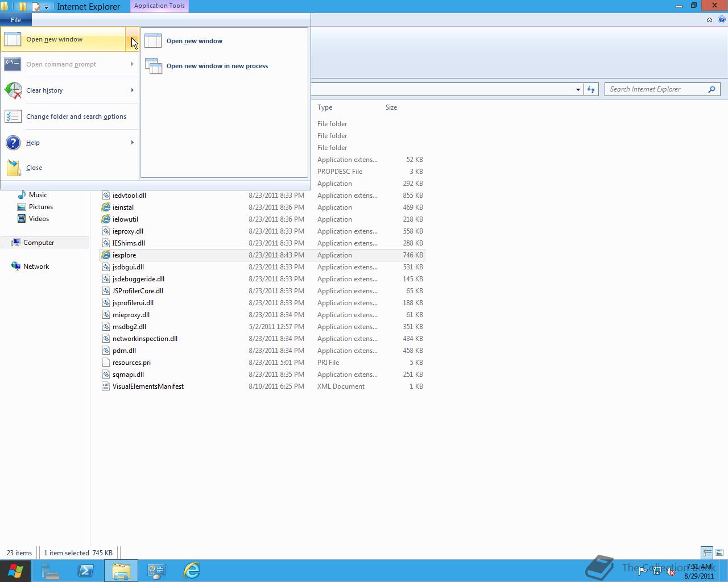The image size is (728, 582).
Task: Open the Control Panel taskbar icon
Action: coord(156,571)
